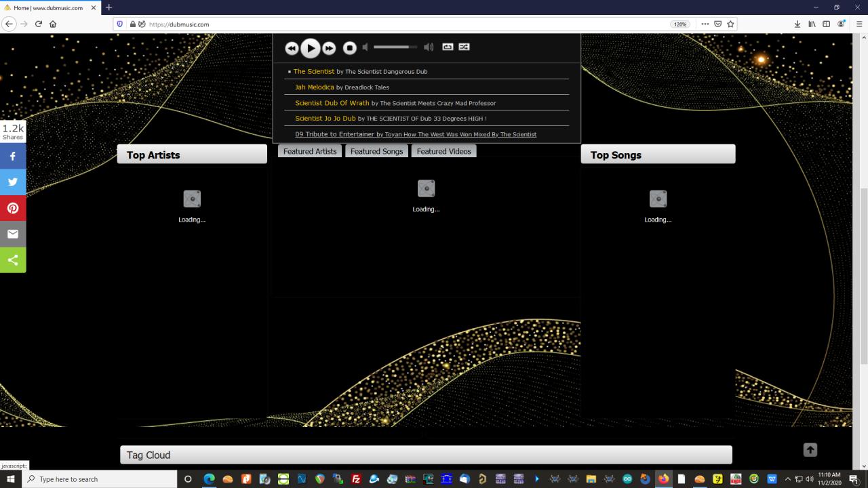Screen dimensions: 868x488
Task: Mute the player audio
Action: 366,47
